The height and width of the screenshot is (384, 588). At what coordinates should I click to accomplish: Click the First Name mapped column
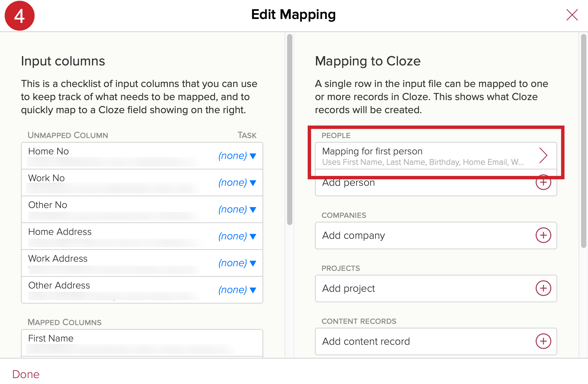coord(142,343)
